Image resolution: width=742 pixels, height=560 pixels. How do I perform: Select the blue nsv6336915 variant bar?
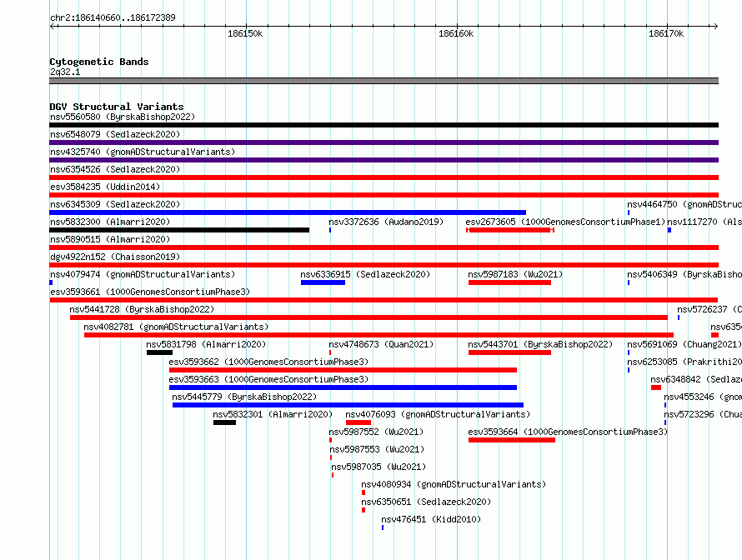[323, 282]
